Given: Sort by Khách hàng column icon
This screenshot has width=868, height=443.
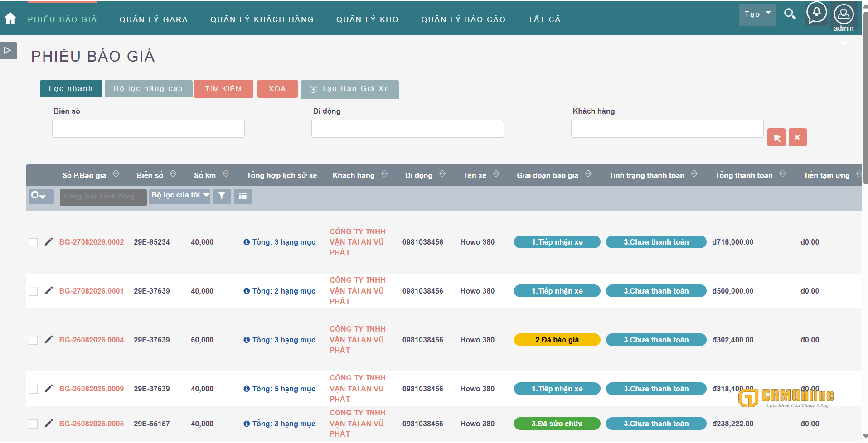Looking at the screenshot, I should click(x=384, y=174).
